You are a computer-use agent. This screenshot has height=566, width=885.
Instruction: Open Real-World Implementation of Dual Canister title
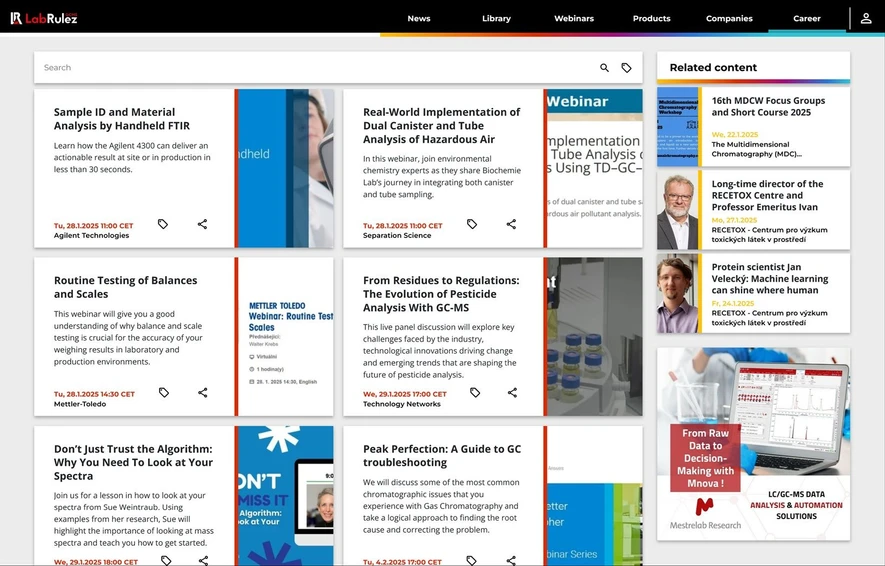(441, 126)
